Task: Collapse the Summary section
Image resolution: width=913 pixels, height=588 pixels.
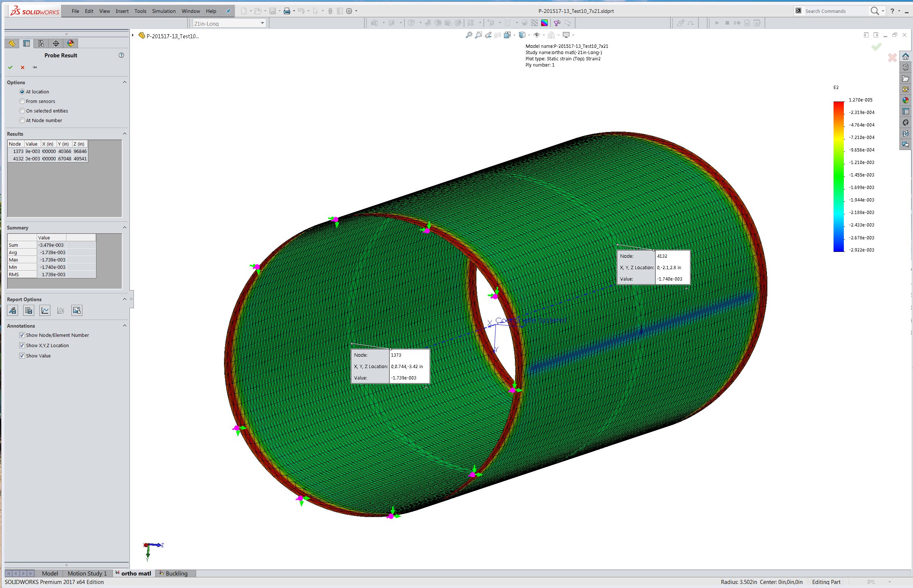Action: [124, 228]
